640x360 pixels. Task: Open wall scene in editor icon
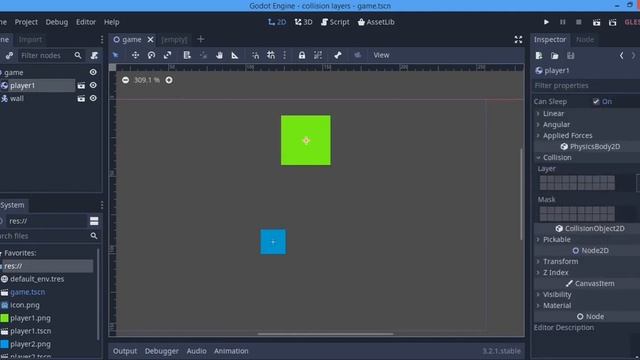[x=81, y=98]
